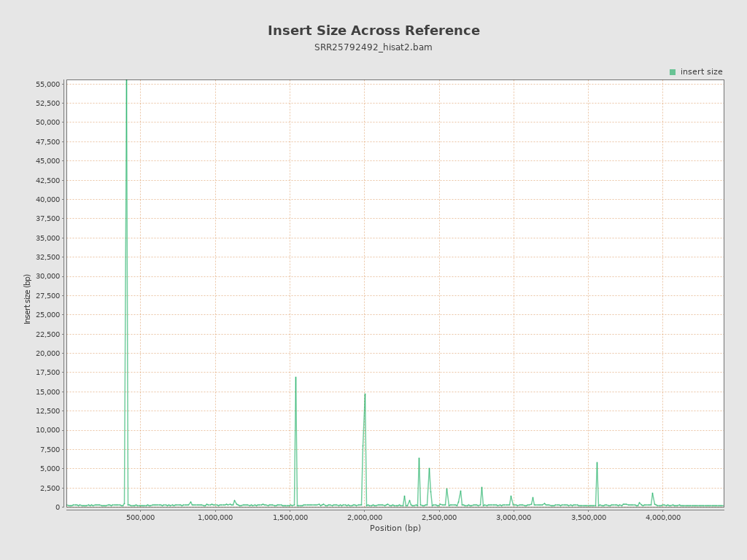Image resolution: width=747 pixels, height=560 pixels.
Task: Click the 55,000 y-axis tick label
Action: 47,85
